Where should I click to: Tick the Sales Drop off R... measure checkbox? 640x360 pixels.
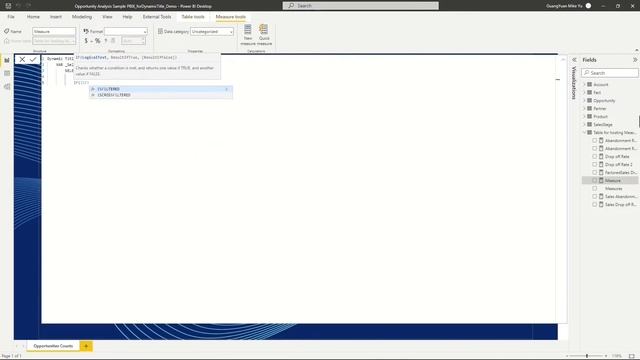coord(594,204)
